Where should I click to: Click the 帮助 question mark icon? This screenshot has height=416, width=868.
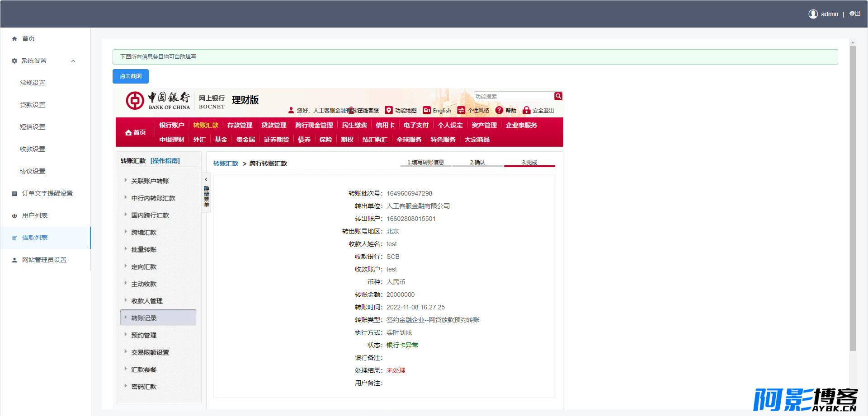click(x=499, y=110)
